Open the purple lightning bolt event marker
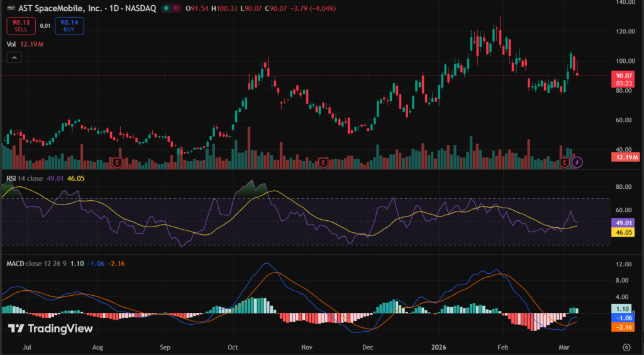The image size is (644, 355). click(x=577, y=162)
